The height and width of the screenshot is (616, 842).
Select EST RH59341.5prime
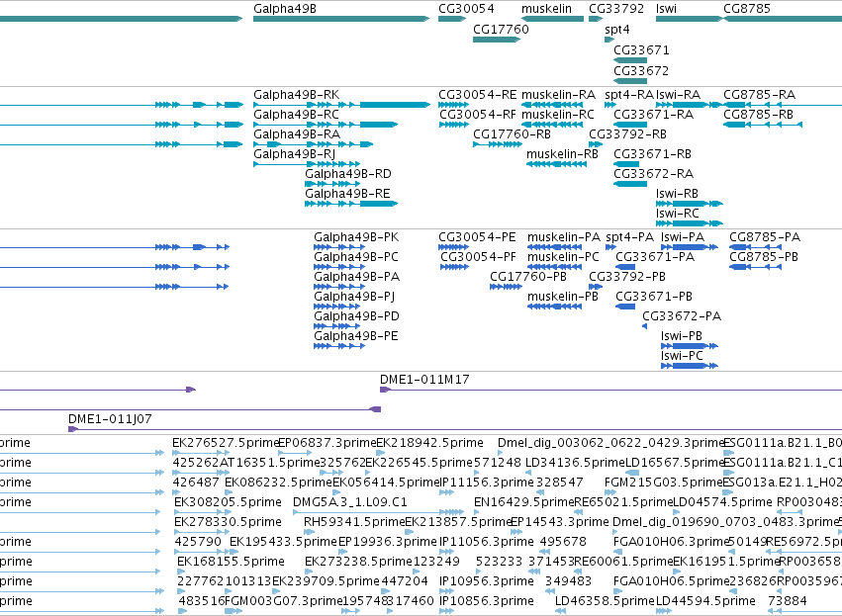tap(354, 522)
